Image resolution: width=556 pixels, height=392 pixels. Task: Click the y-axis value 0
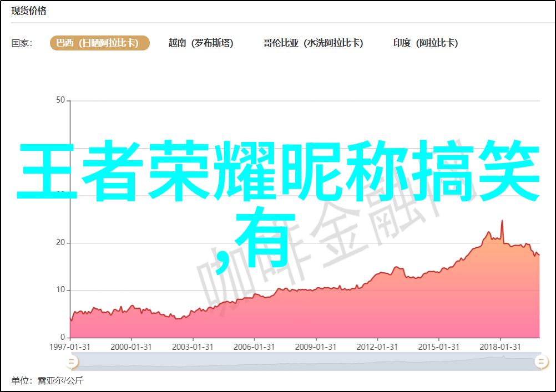[63, 337]
